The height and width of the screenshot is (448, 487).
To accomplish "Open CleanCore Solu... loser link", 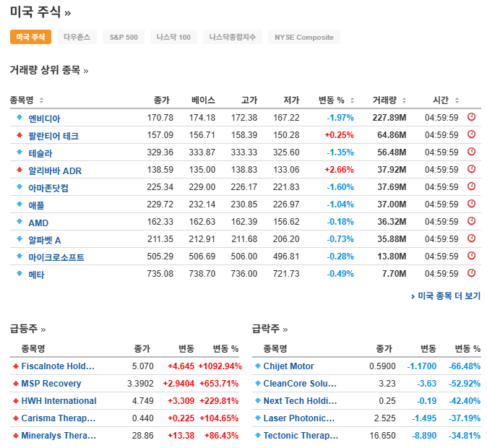I will (300, 384).
